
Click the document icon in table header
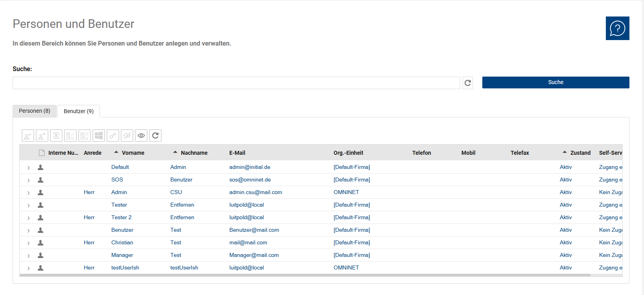tap(42, 153)
